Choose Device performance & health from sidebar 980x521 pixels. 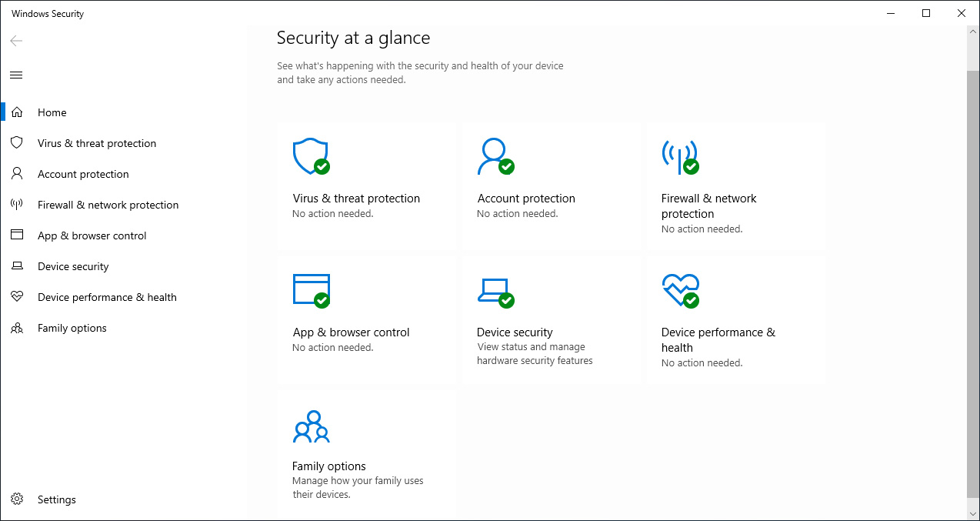[107, 297]
